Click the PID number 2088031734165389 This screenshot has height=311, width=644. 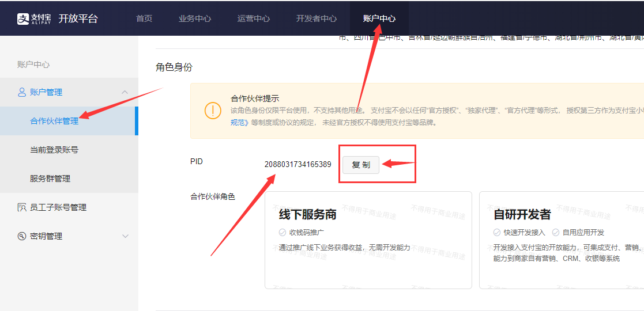tap(297, 165)
